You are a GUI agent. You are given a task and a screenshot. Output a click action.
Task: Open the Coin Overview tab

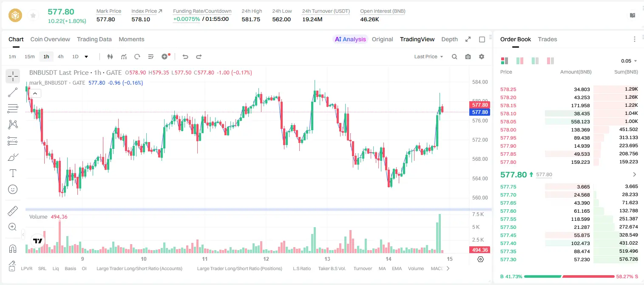(x=50, y=39)
